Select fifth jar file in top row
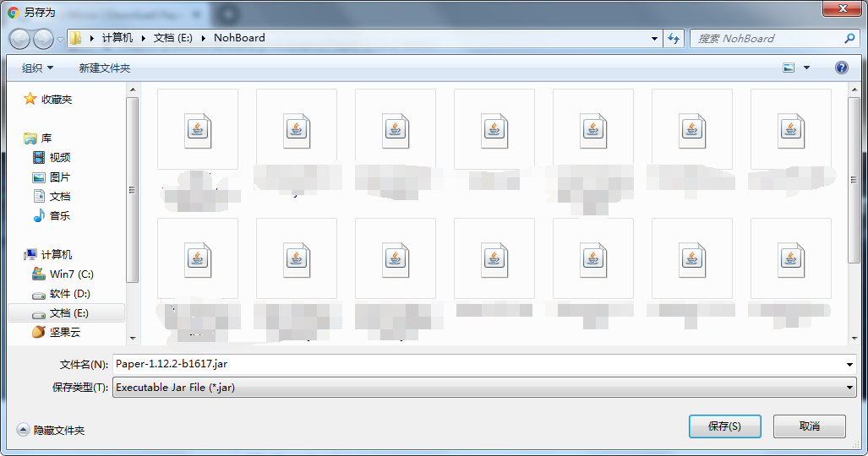Image resolution: width=868 pixels, height=456 pixels. coord(592,130)
